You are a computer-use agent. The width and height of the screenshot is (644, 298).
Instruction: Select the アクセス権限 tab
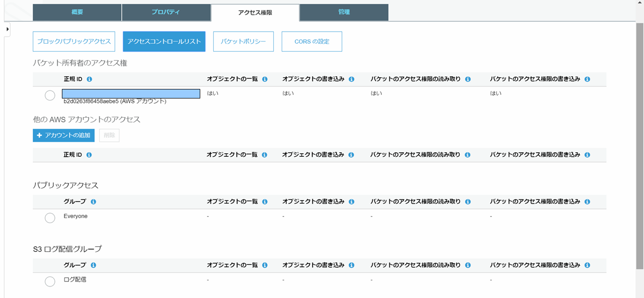pyautogui.click(x=255, y=13)
